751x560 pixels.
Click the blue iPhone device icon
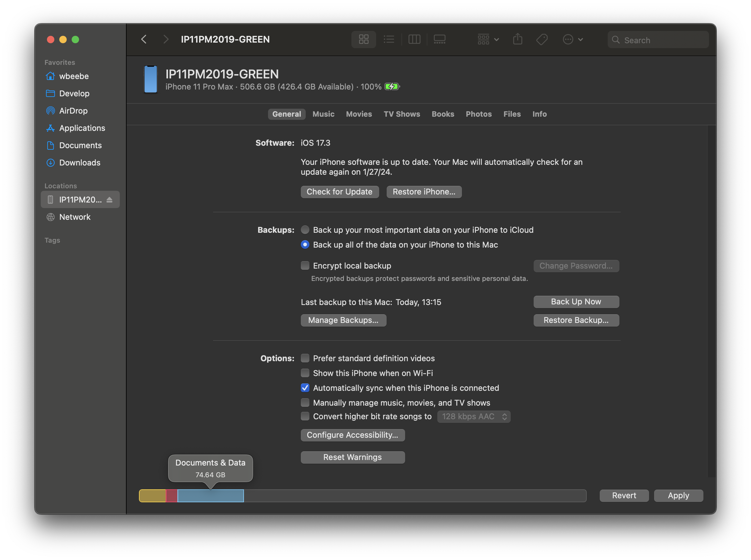point(150,79)
